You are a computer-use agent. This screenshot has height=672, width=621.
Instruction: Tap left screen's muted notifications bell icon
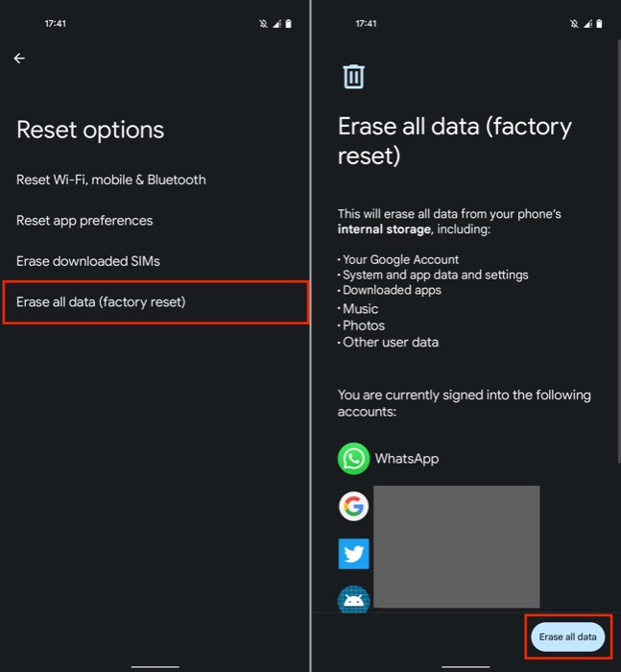click(x=264, y=24)
